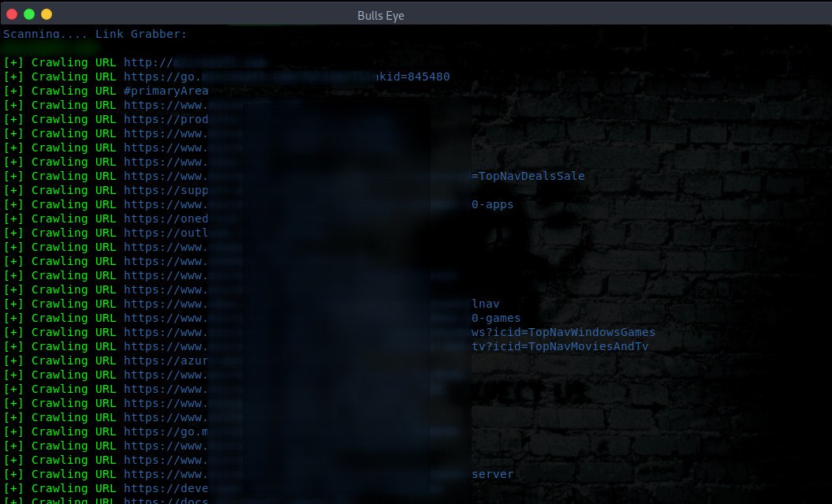
Task: Click the Bulls Eye window title
Action: 380,16
